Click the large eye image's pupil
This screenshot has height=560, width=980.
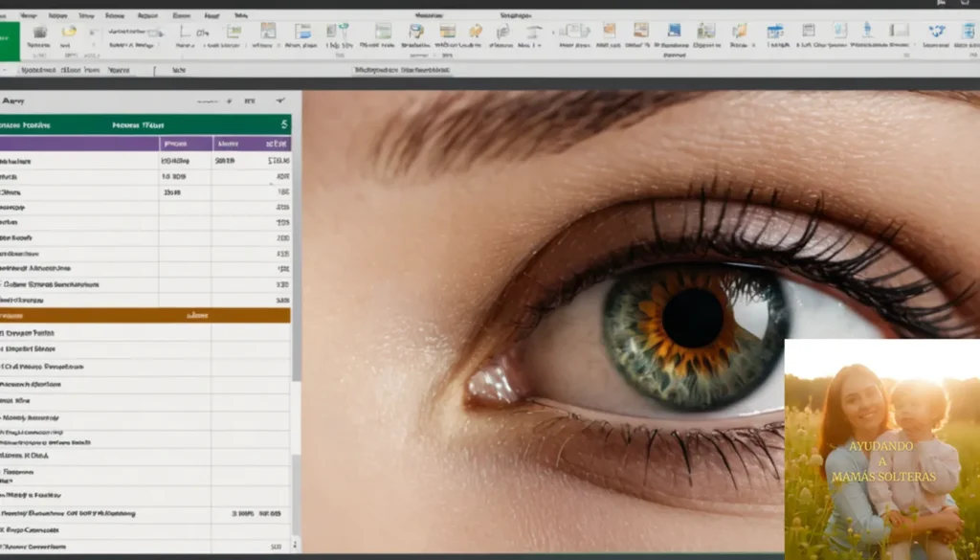(x=693, y=318)
